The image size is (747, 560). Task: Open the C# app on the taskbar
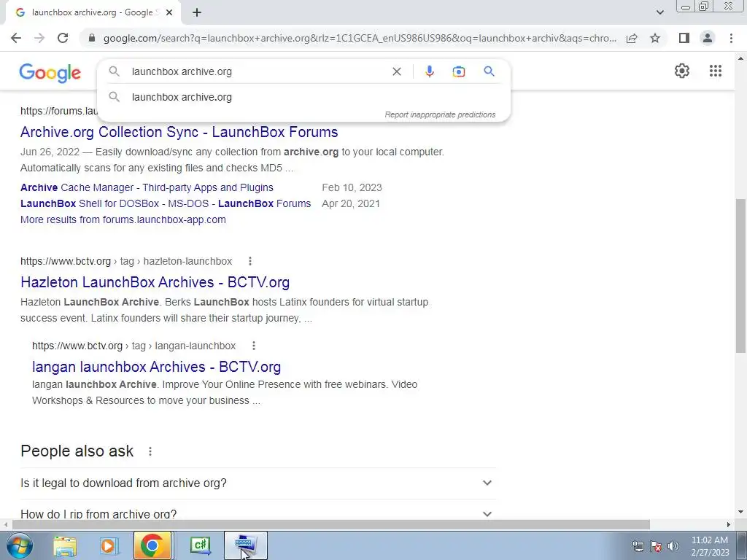200,545
